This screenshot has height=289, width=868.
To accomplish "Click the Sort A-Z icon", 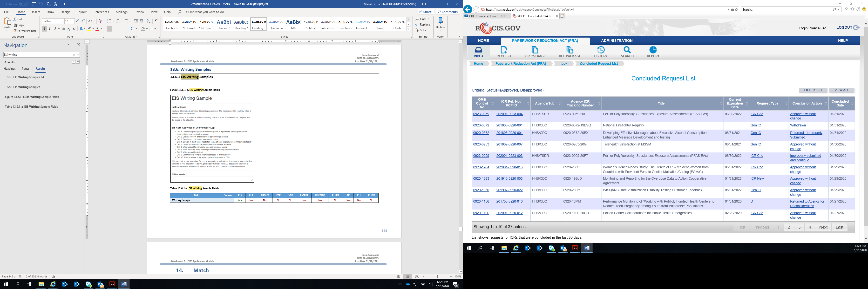I will click(x=149, y=21).
